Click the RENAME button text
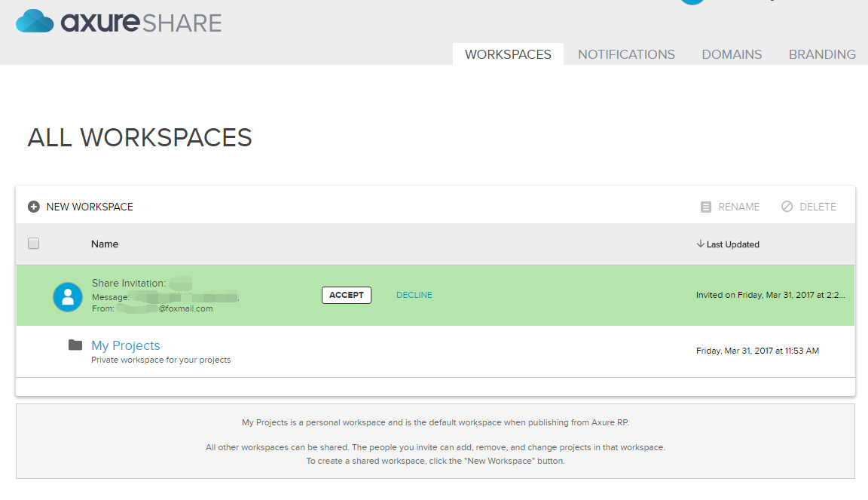Viewport: 868px width, 500px height. (x=739, y=207)
